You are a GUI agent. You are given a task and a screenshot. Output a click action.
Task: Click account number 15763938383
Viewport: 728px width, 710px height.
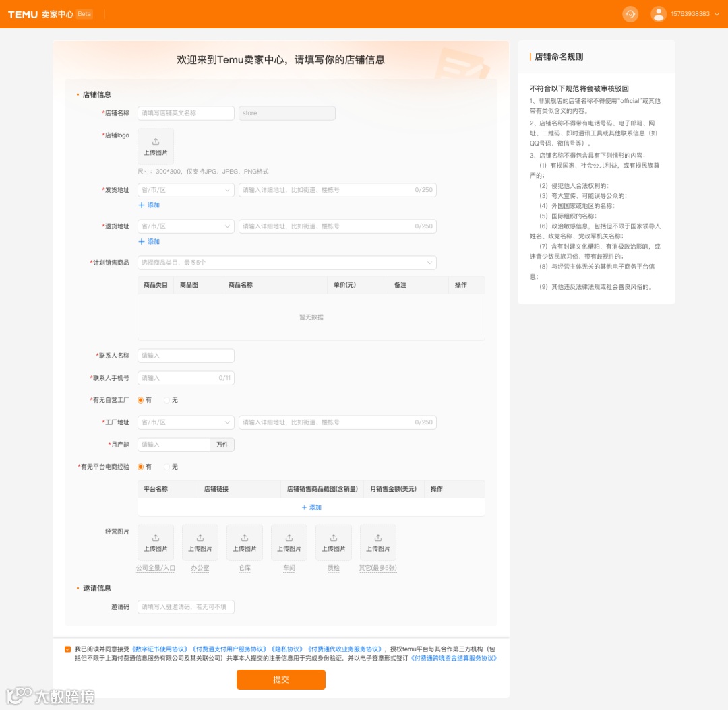click(690, 14)
